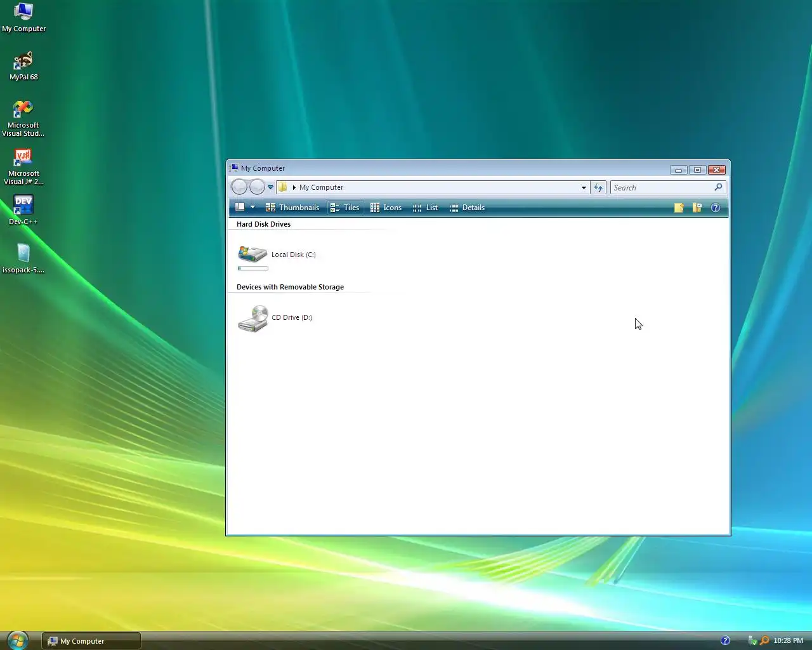812x650 pixels.
Task: Switch to Details view
Action: point(467,208)
